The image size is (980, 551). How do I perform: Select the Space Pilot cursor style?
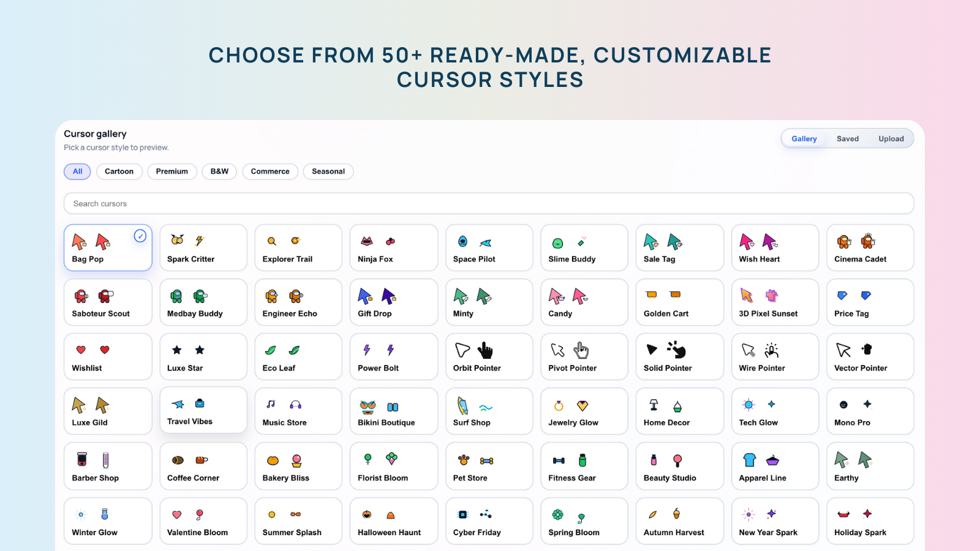[x=489, y=247]
